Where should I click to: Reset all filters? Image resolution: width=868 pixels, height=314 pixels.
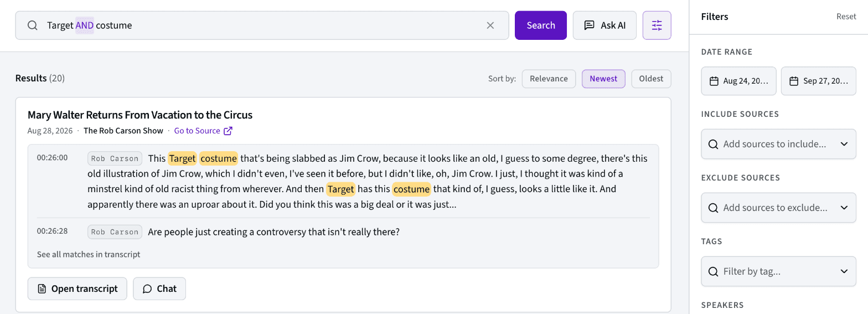[x=846, y=17]
